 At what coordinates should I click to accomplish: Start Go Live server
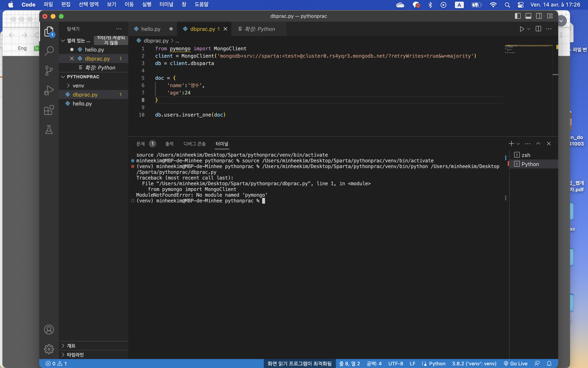click(x=515, y=364)
